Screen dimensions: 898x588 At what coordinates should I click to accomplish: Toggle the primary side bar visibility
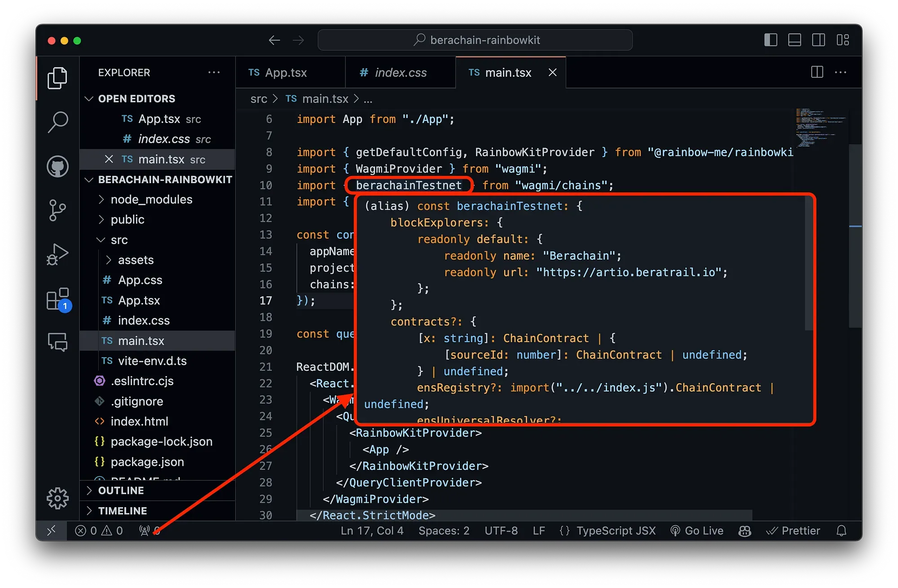click(x=770, y=40)
